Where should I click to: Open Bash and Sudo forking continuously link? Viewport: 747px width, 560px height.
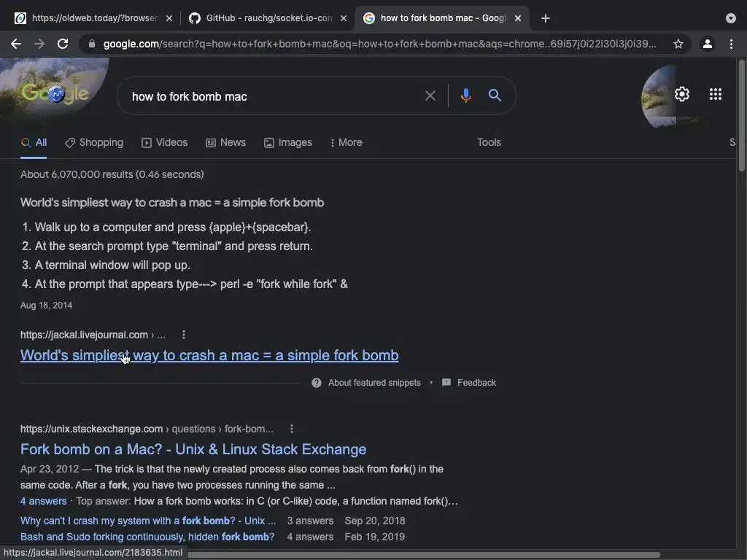point(147,537)
